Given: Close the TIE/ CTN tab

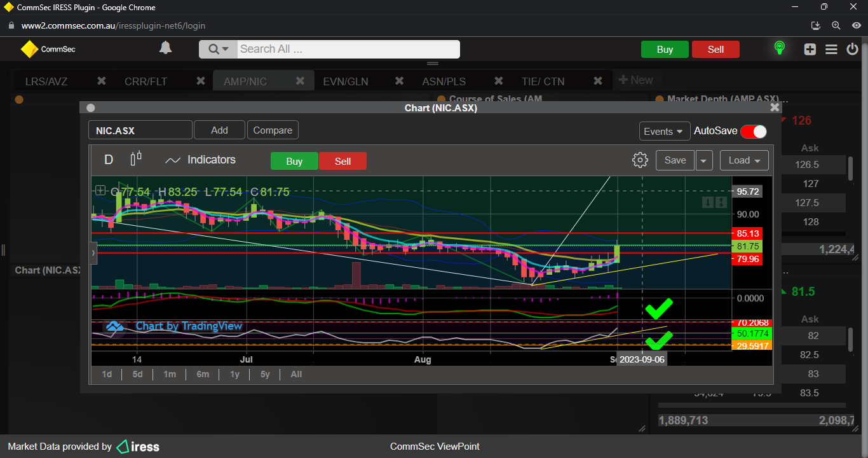Looking at the screenshot, I should [x=598, y=81].
